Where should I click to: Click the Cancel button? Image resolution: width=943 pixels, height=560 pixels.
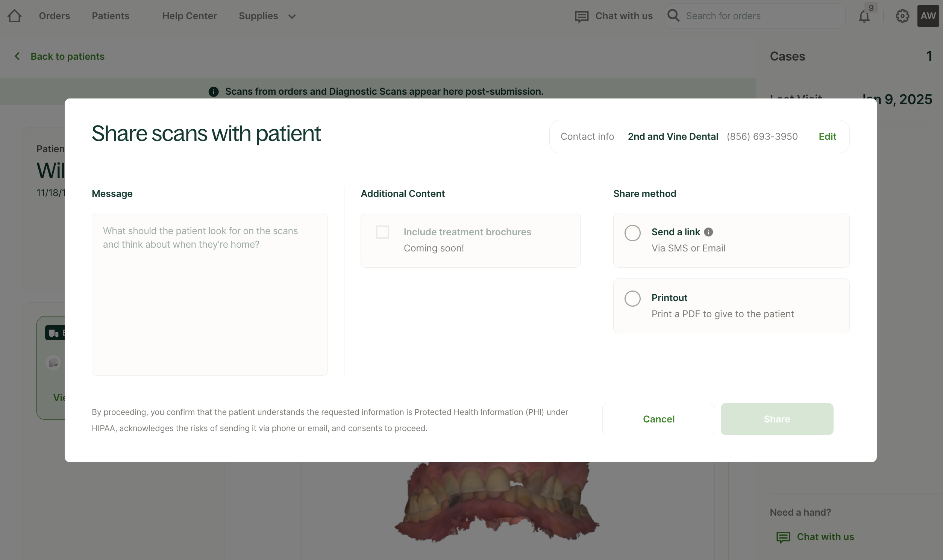coord(658,419)
